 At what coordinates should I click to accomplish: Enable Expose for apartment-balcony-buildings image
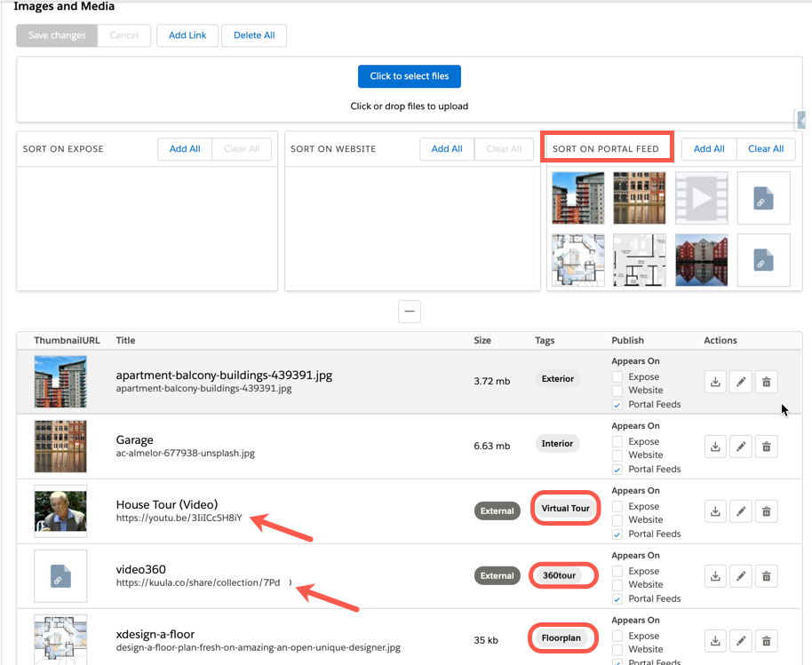[x=617, y=377]
